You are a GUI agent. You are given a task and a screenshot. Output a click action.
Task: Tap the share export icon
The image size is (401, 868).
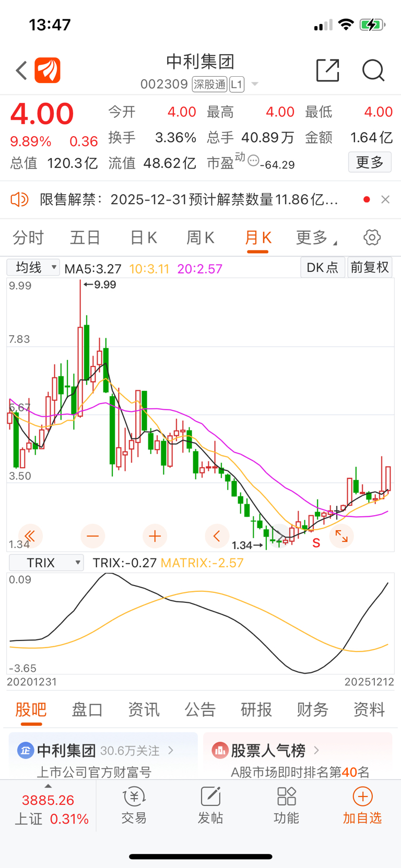(328, 70)
